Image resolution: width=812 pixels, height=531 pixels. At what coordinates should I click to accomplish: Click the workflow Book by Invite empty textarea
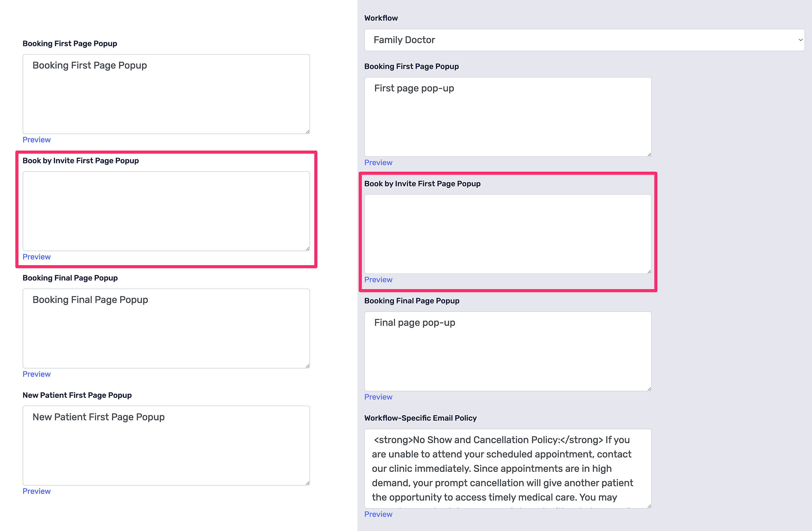point(508,234)
